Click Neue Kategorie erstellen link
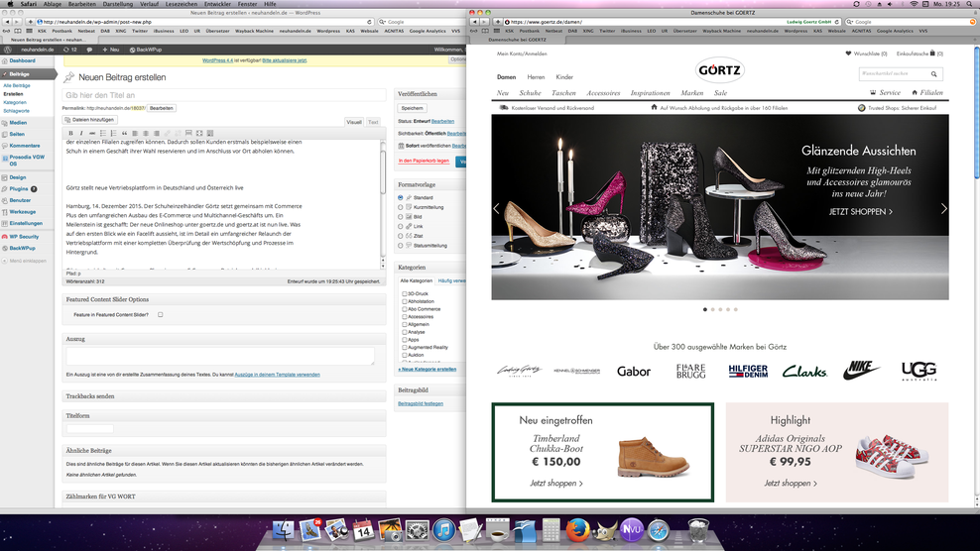 coord(428,370)
